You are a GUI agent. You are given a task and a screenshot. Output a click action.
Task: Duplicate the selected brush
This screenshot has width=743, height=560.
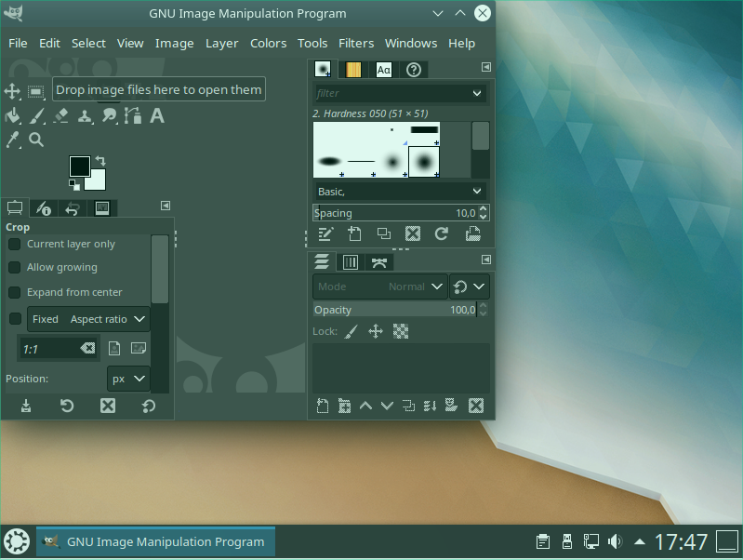click(x=384, y=234)
